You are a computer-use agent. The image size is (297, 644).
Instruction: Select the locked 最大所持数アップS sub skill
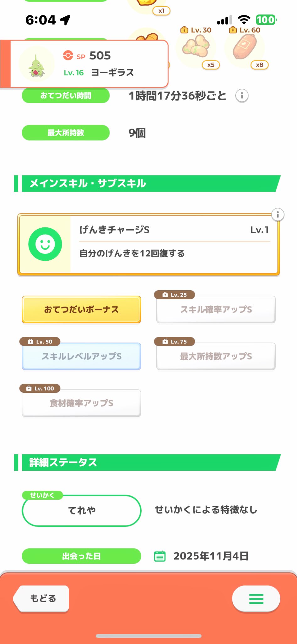(216, 356)
